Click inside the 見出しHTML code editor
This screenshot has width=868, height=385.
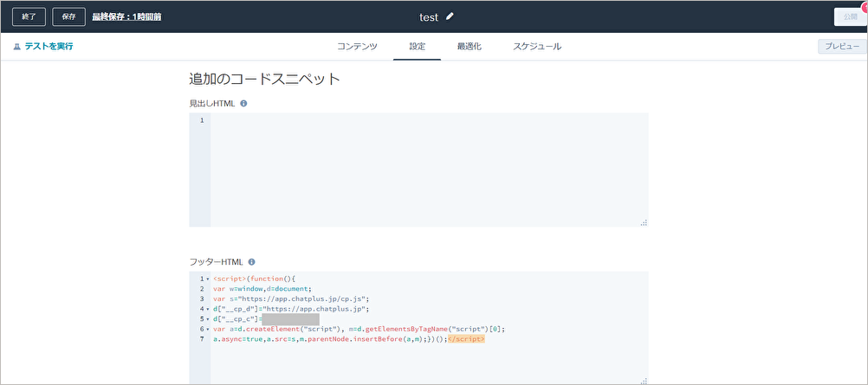coord(429,170)
